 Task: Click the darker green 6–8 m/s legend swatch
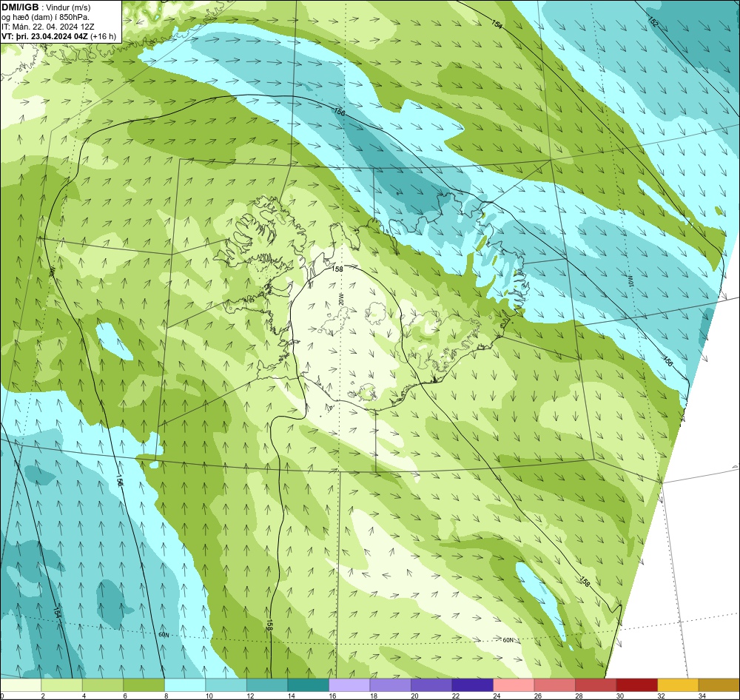(x=144, y=684)
